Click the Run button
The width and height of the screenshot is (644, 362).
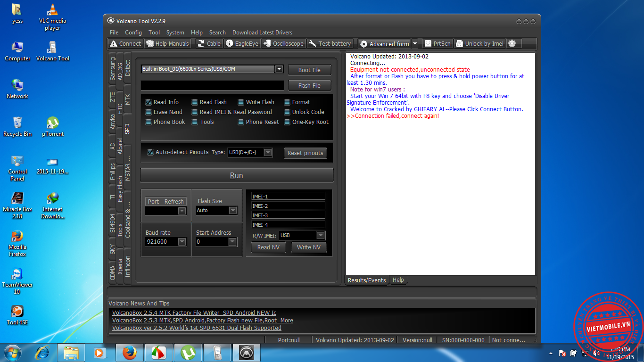pyautogui.click(x=237, y=175)
